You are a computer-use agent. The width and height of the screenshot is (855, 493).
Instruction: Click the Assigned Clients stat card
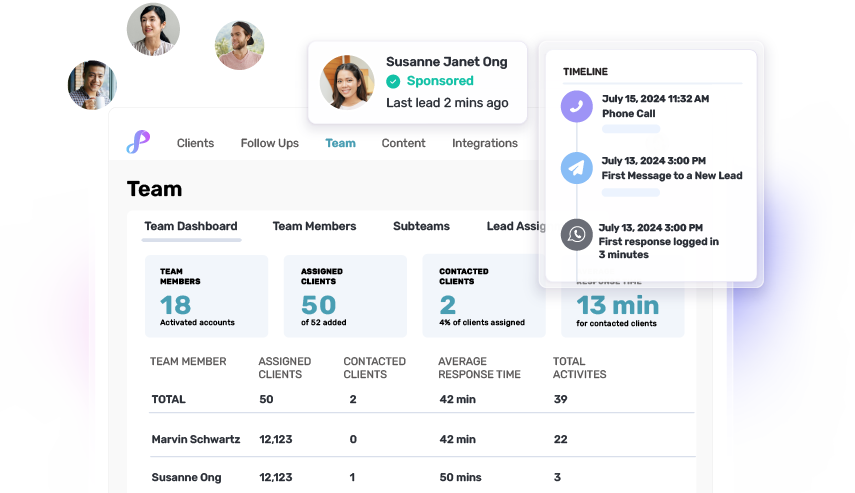pyautogui.click(x=345, y=296)
